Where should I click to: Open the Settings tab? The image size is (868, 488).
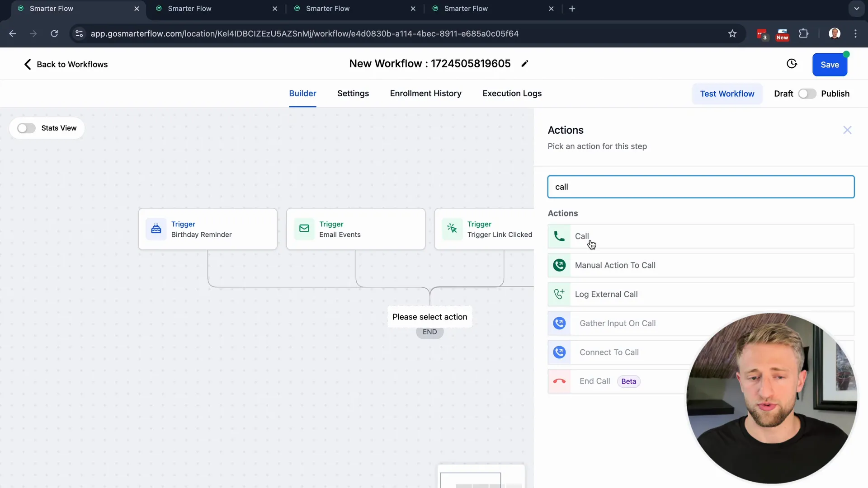point(353,94)
